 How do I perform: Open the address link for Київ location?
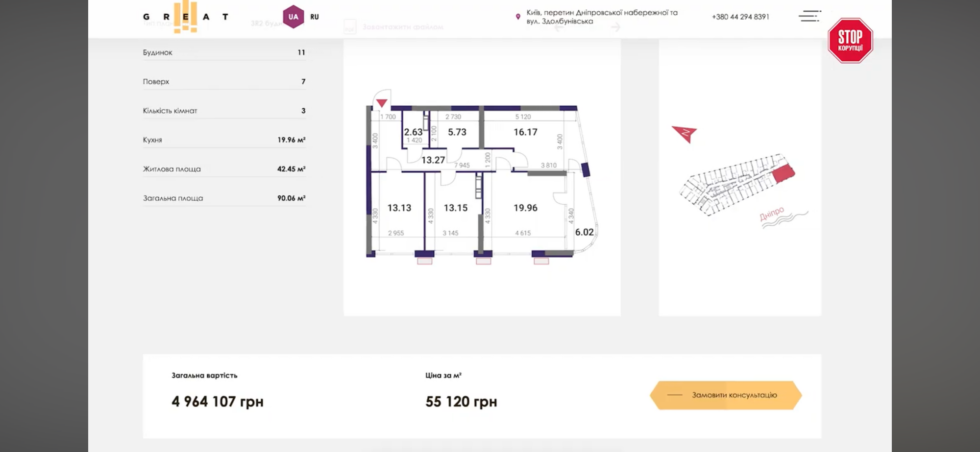(x=602, y=17)
